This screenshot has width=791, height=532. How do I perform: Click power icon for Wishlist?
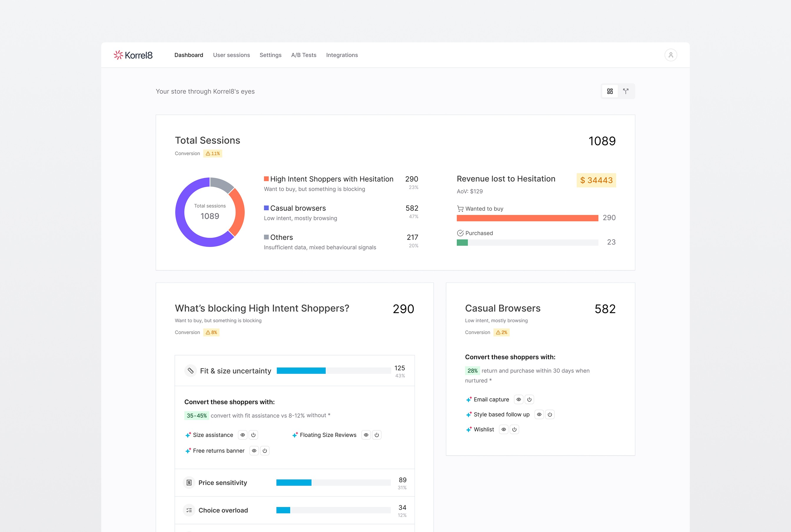click(514, 430)
